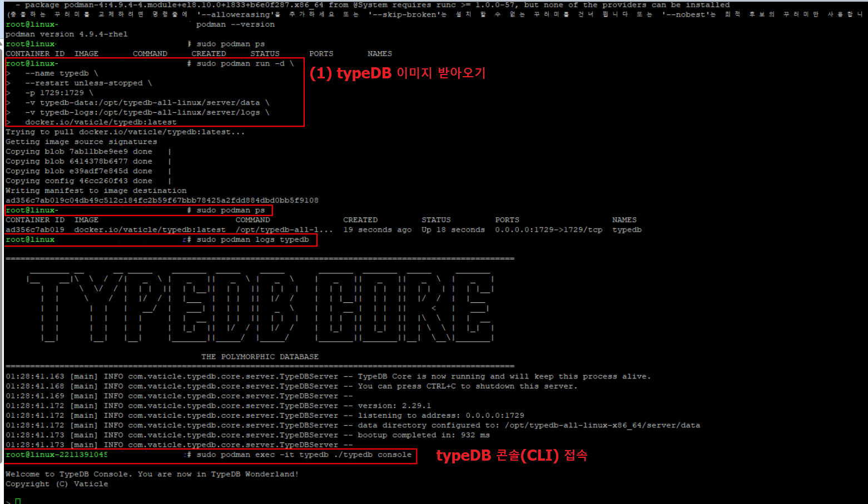
Task: Click 'Copyright (C) Vaticle' line
Action: pos(57,484)
